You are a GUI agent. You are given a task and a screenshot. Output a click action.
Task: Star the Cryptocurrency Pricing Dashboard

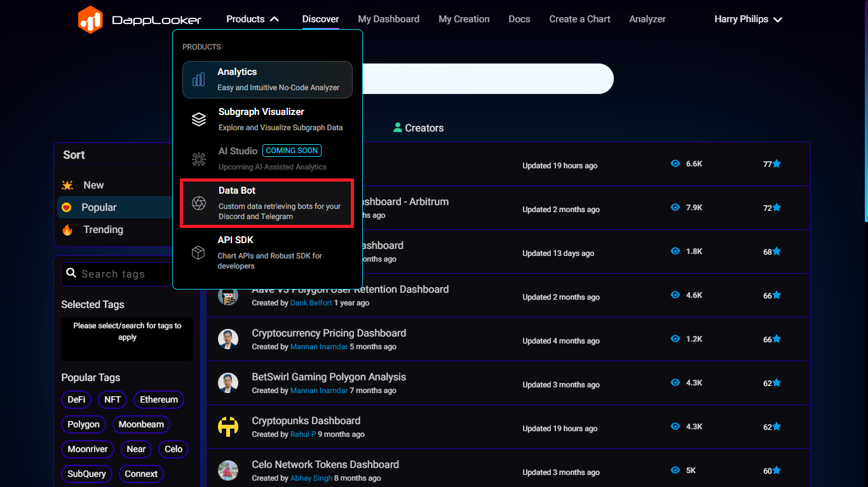pyautogui.click(x=776, y=339)
